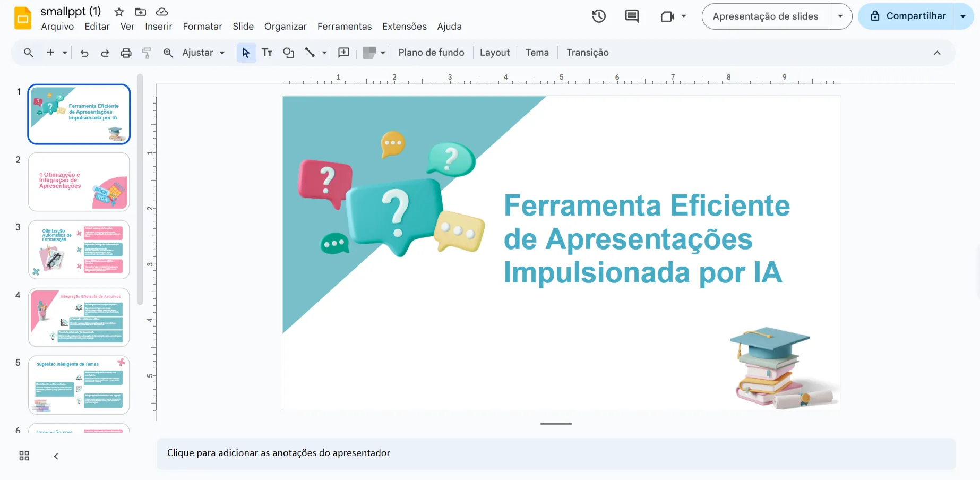Image resolution: width=980 pixels, height=480 pixels.
Task: Open the print icon
Action: click(126, 53)
